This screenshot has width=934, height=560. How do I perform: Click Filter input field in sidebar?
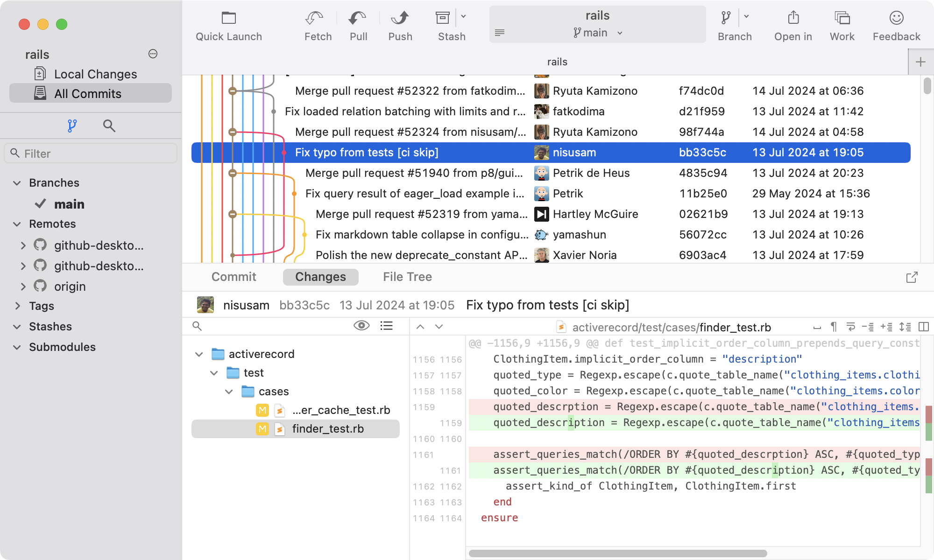click(93, 154)
